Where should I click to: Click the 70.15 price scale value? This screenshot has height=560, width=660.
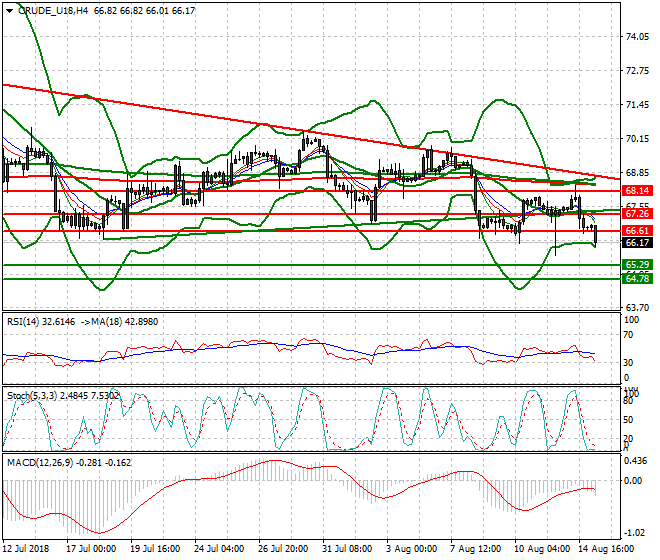[638, 139]
